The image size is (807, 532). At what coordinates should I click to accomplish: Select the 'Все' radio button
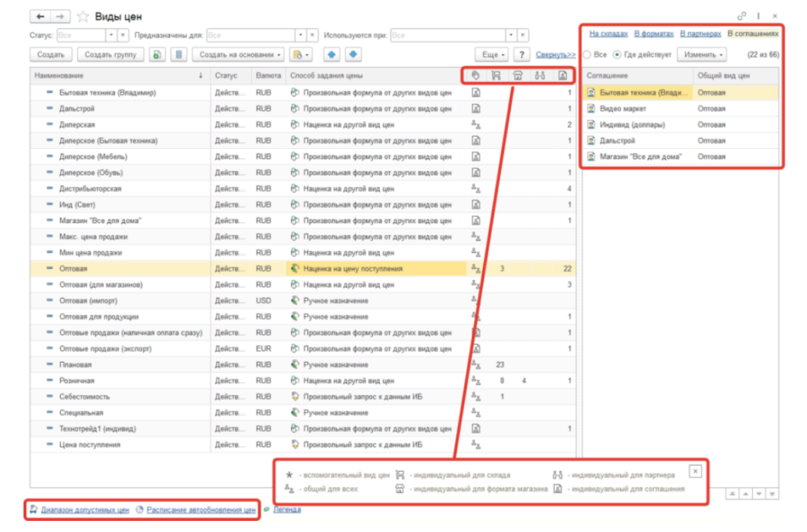586,55
